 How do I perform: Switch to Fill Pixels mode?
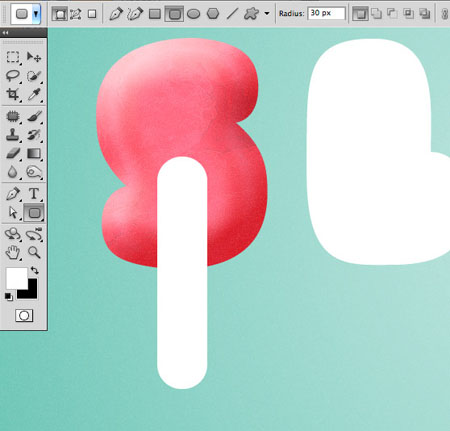point(92,14)
